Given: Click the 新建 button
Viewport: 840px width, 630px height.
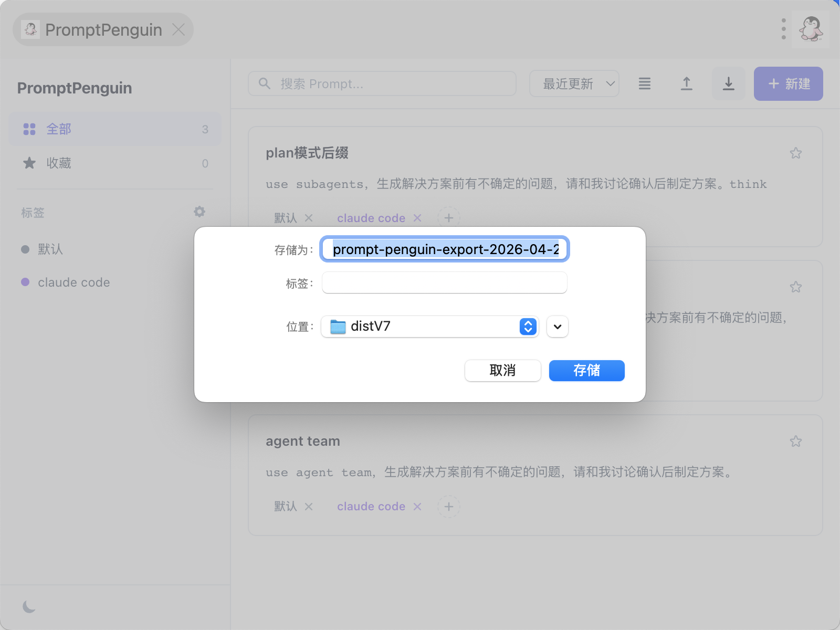Looking at the screenshot, I should (x=789, y=83).
